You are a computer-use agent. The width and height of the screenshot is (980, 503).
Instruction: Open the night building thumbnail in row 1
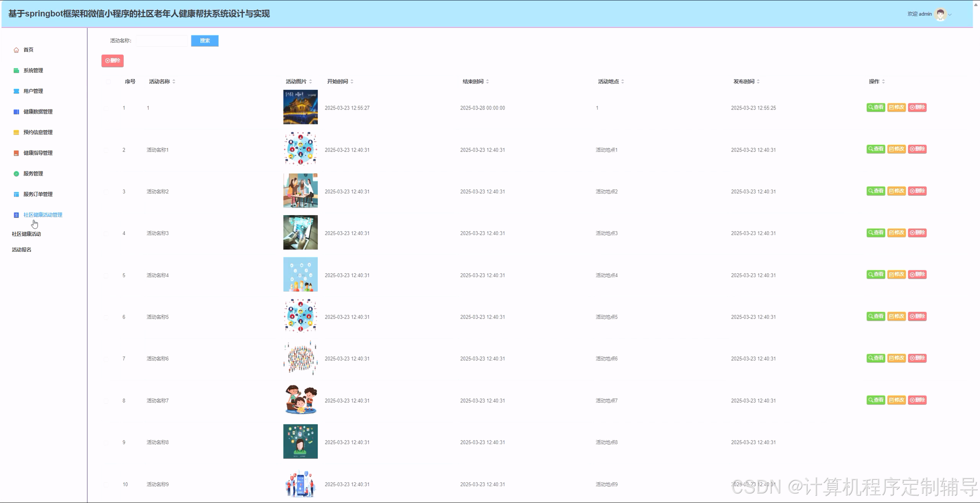(x=300, y=107)
